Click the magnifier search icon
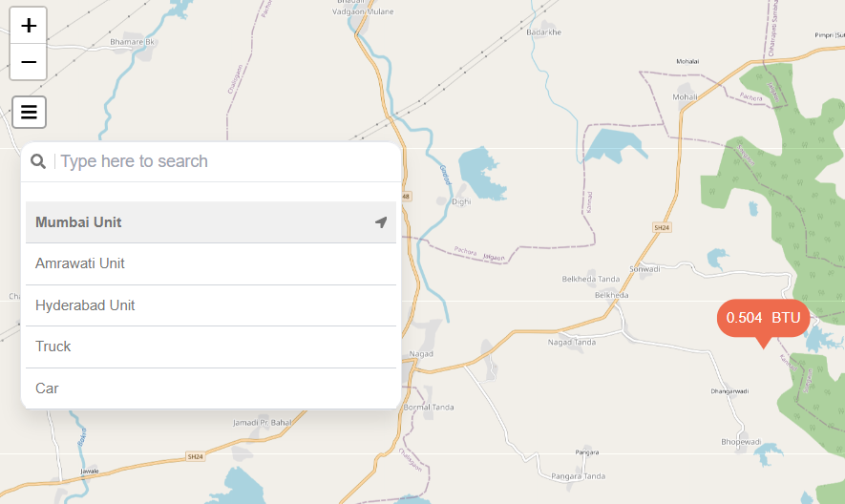 point(38,161)
